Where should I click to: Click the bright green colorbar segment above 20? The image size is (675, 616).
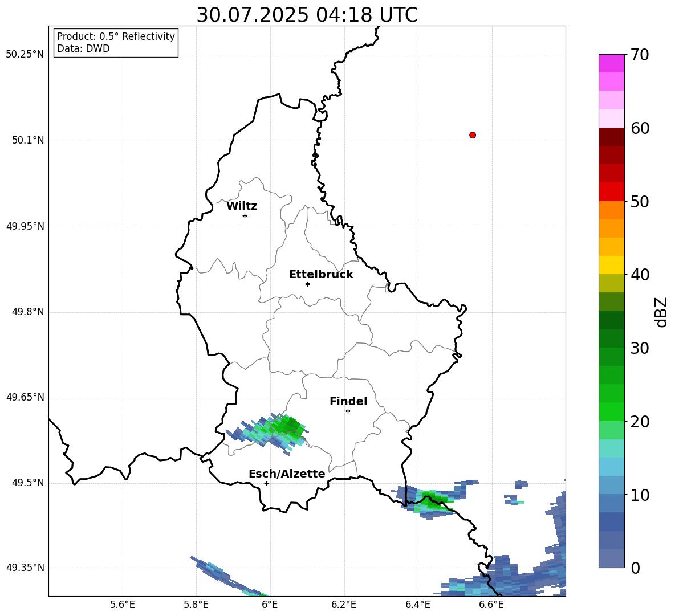611,412
